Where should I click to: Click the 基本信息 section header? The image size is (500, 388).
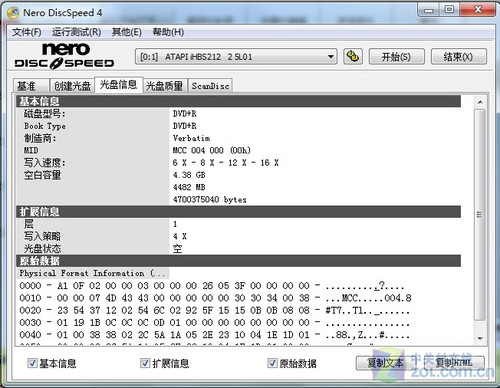click(239, 101)
